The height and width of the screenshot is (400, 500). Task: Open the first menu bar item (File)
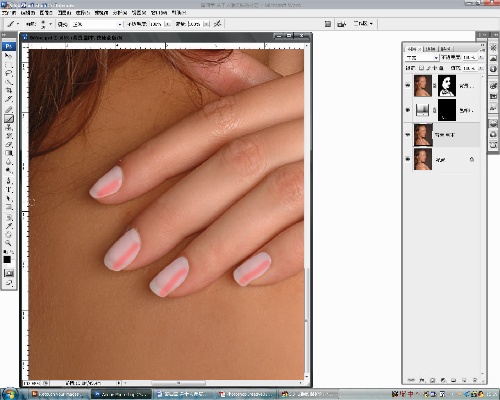(x=9, y=13)
